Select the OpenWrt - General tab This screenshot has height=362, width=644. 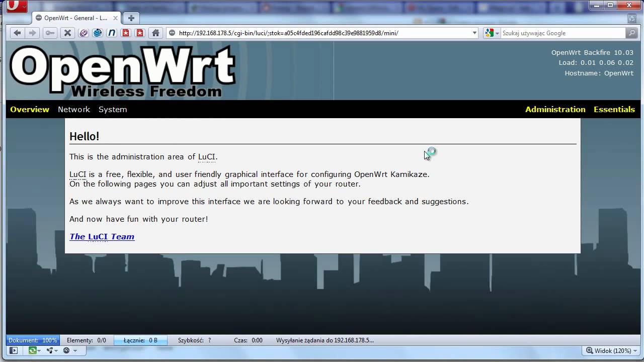77,18
